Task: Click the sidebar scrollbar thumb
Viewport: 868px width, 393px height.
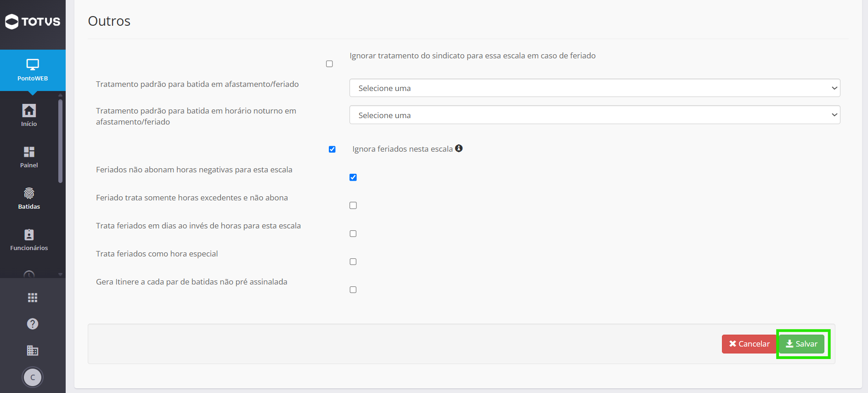Action: tap(60, 141)
